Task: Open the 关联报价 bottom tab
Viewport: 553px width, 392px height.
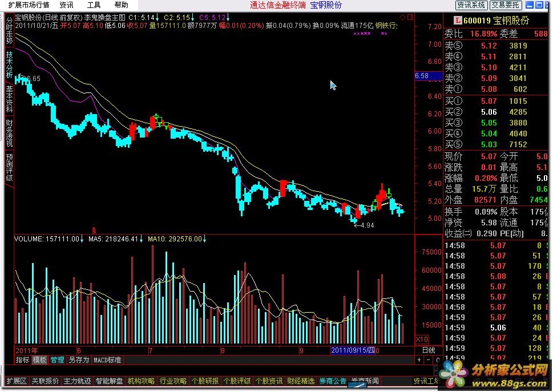Action: click(45, 381)
